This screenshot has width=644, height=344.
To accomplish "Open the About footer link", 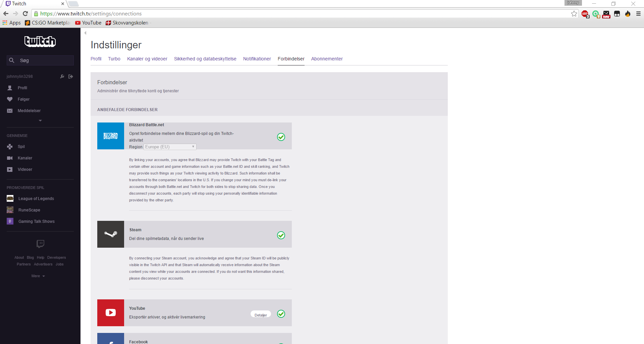I will point(19,258).
